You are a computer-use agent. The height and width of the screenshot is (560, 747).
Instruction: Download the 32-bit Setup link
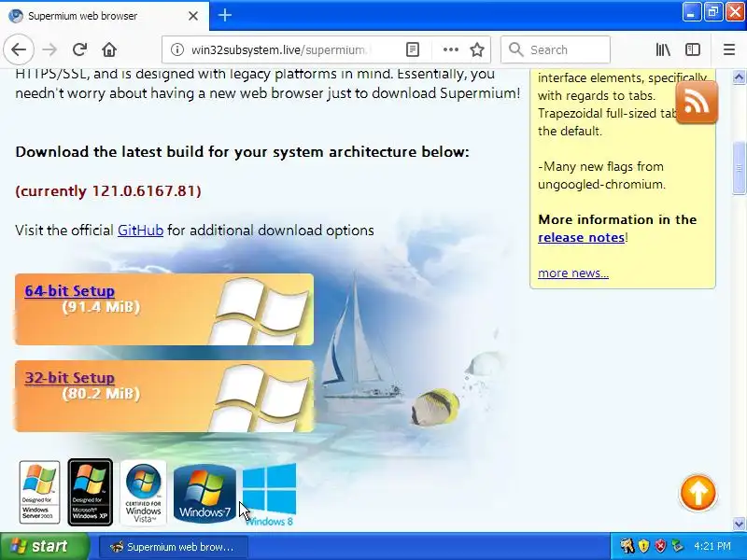69,378
